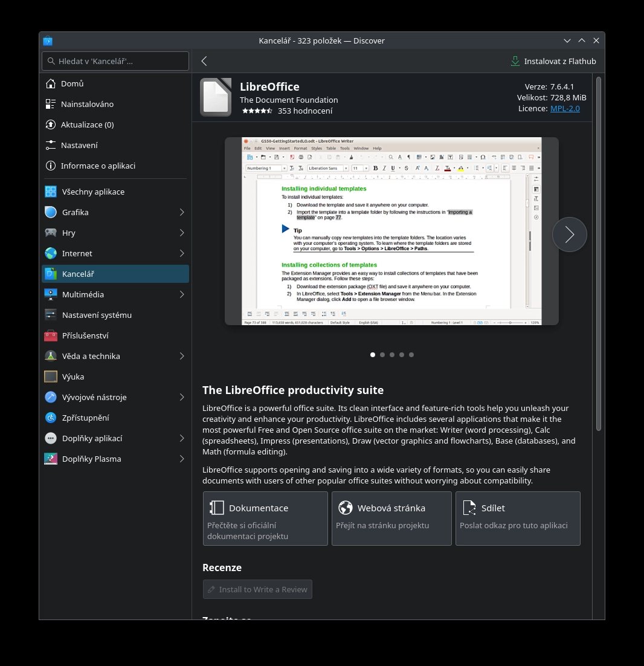Click the page vertical scrollbar
Screen dimensions: 644x666
coord(599,254)
